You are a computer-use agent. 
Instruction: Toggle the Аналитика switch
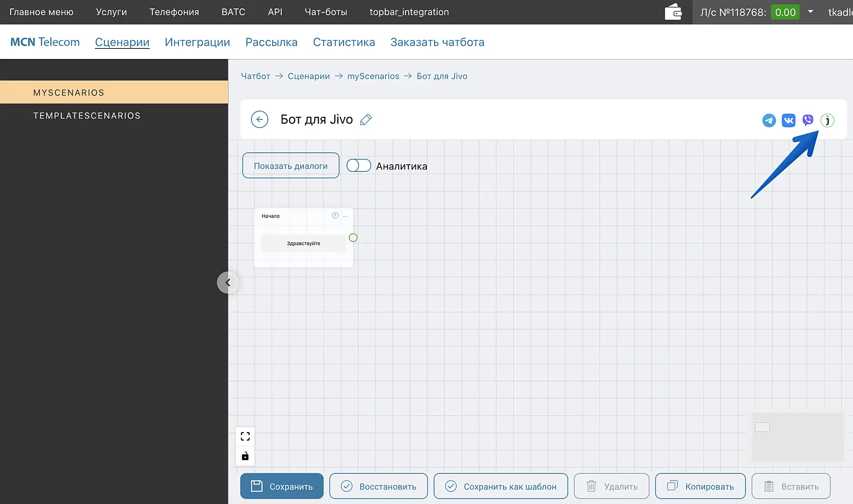pos(359,166)
